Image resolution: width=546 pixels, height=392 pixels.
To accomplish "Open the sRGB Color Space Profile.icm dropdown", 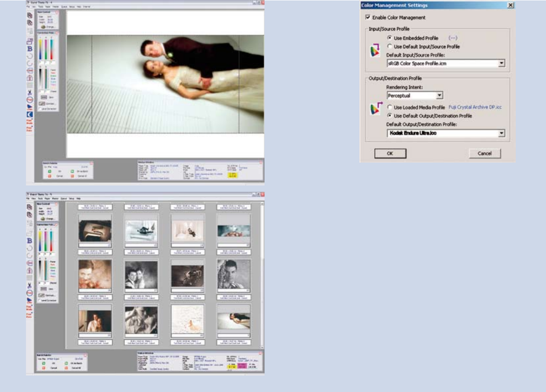I will click(x=502, y=63).
